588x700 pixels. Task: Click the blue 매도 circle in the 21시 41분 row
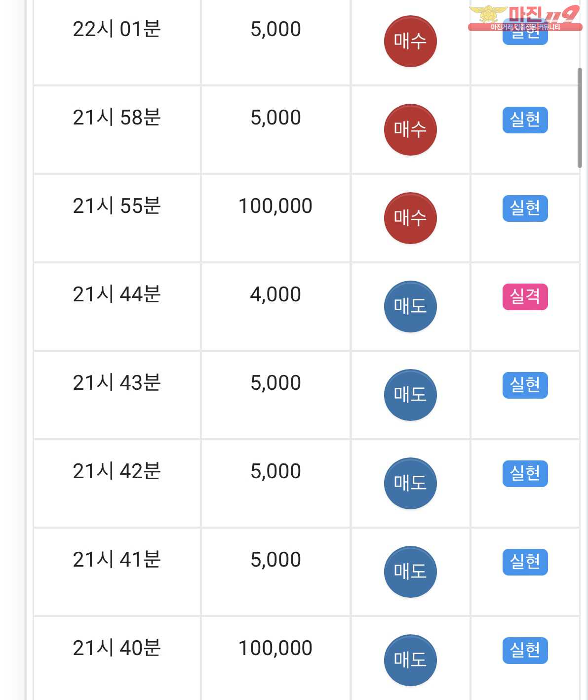pyautogui.click(x=410, y=572)
